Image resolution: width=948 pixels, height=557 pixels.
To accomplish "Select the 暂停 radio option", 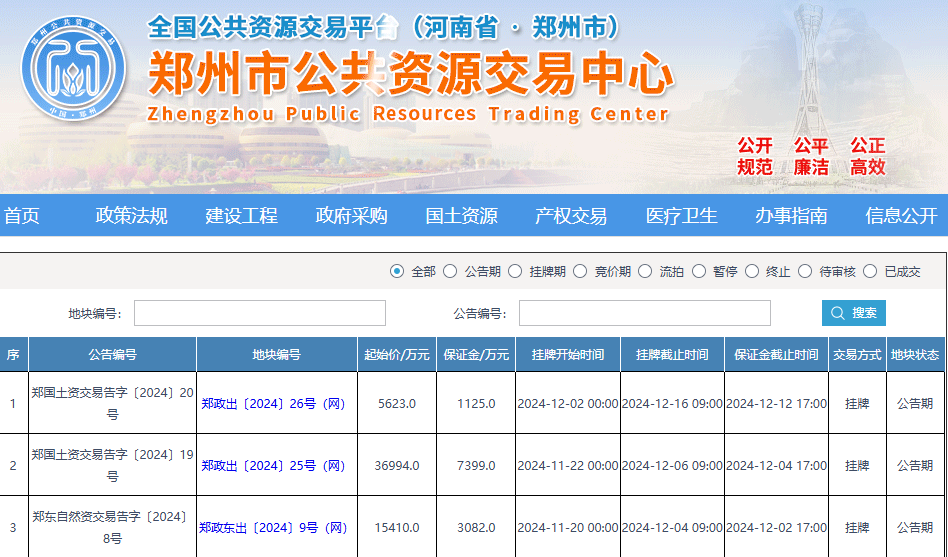I will coord(698,271).
